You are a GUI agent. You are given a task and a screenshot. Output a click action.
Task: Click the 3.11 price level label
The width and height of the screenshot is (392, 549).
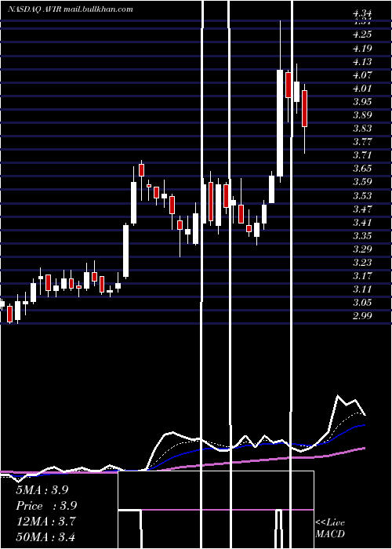(x=362, y=289)
